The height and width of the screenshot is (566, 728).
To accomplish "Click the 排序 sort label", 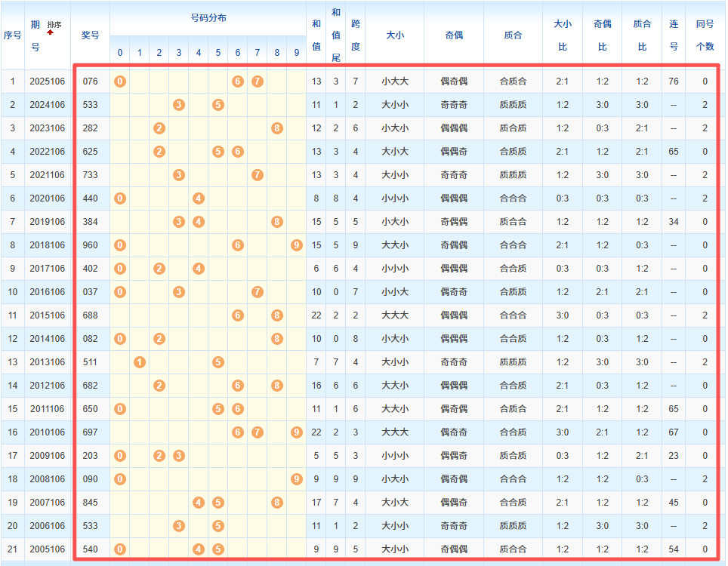I will 54,25.
